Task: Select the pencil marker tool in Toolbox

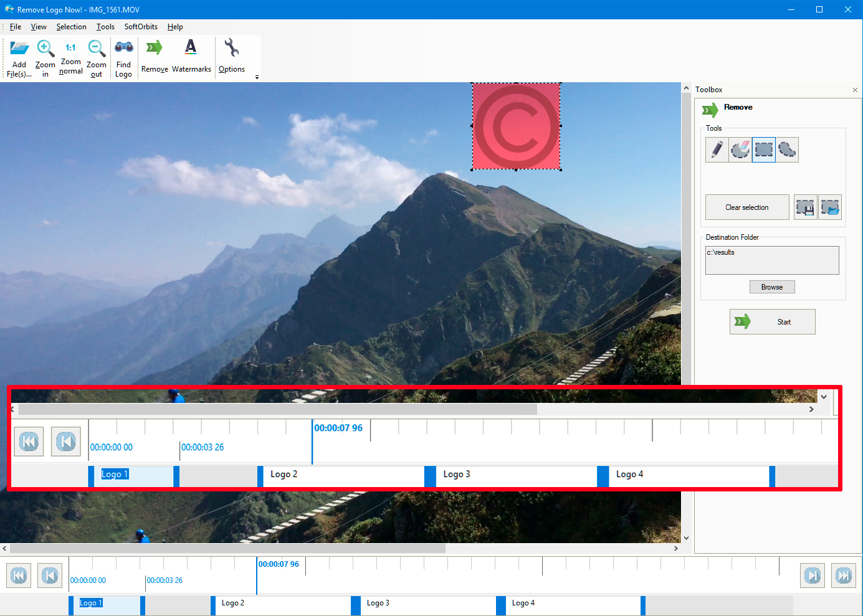Action: pos(717,149)
